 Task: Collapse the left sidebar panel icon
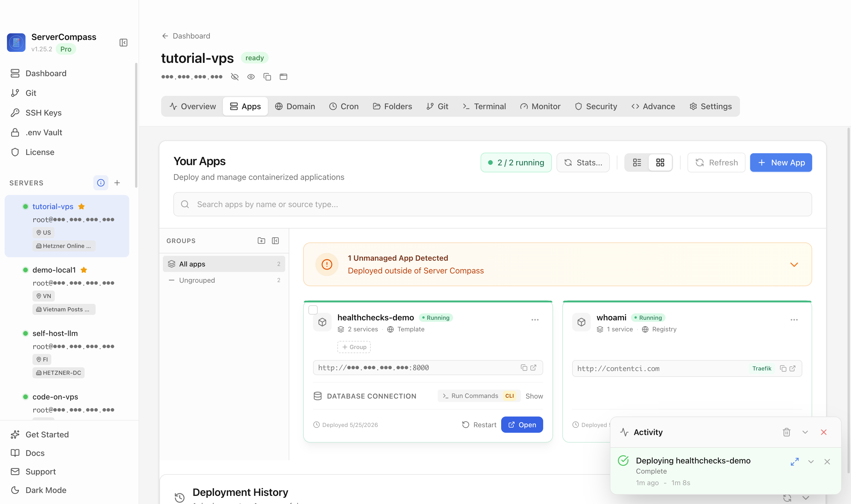pyautogui.click(x=123, y=43)
